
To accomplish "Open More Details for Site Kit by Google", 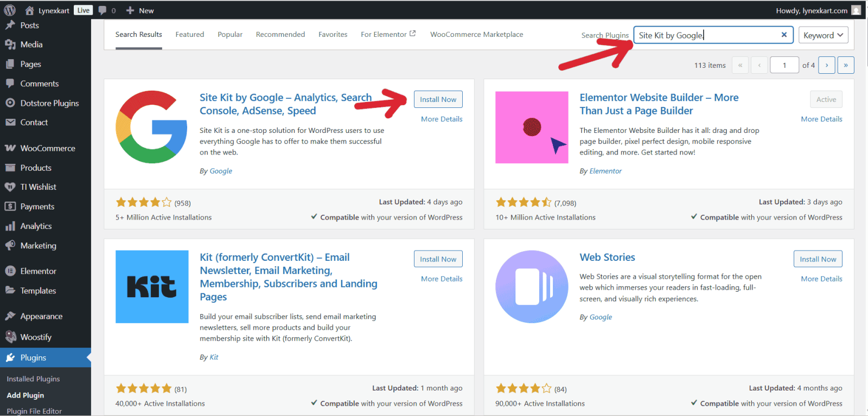I will (442, 119).
